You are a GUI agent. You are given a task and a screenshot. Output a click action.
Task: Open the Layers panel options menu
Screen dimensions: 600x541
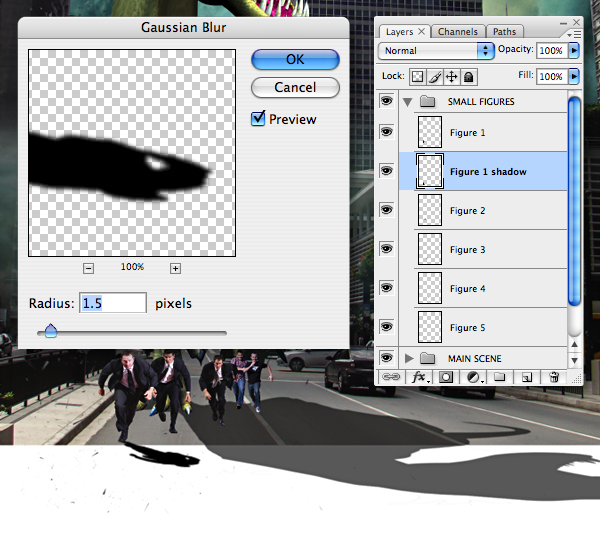click(574, 34)
